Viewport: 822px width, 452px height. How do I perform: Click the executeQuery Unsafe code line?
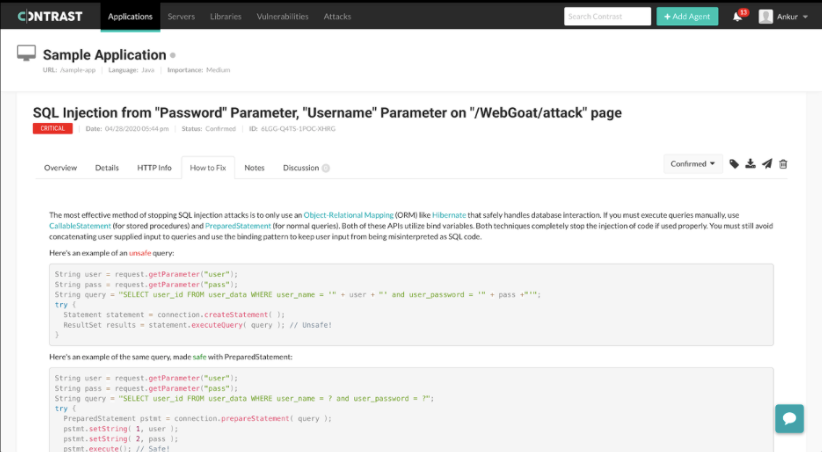197,325
